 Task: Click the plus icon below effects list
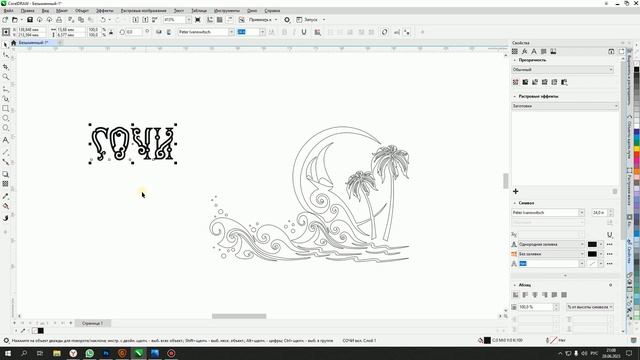click(x=516, y=191)
